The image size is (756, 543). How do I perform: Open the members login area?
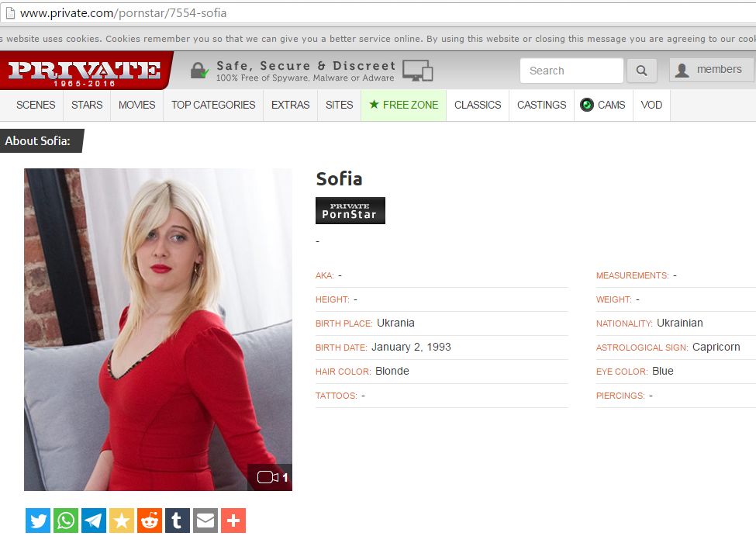[710, 68]
